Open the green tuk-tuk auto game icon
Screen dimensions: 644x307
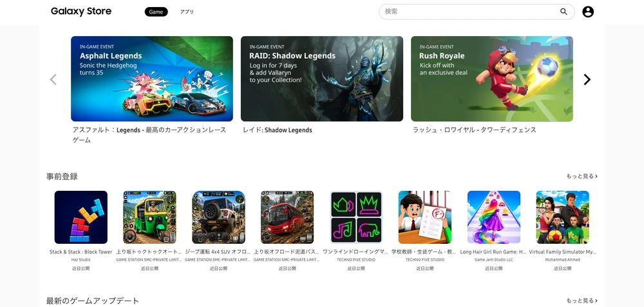click(x=149, y=217)
